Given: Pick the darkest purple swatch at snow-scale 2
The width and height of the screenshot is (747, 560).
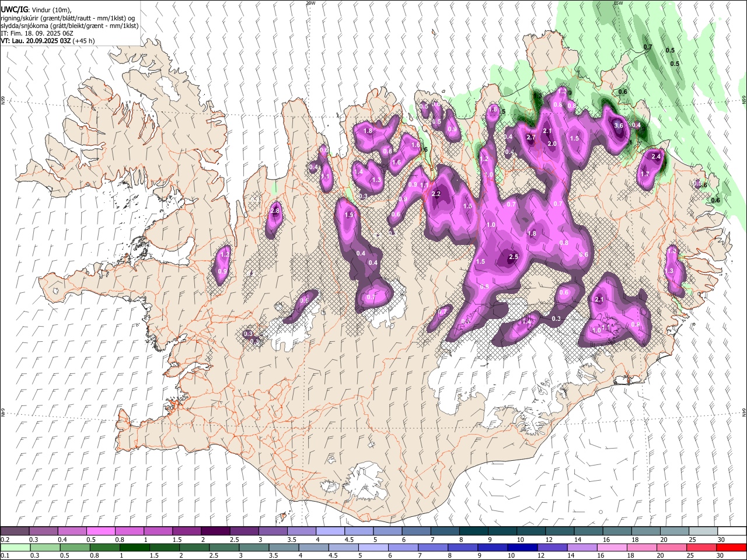Looking at the screenshot, I should [x=215, y=531].
